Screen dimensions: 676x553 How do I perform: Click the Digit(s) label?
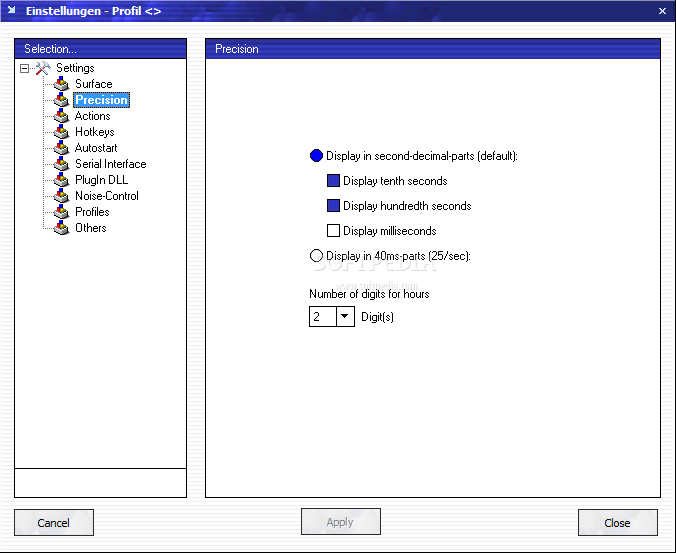click(x=377, y=317)
